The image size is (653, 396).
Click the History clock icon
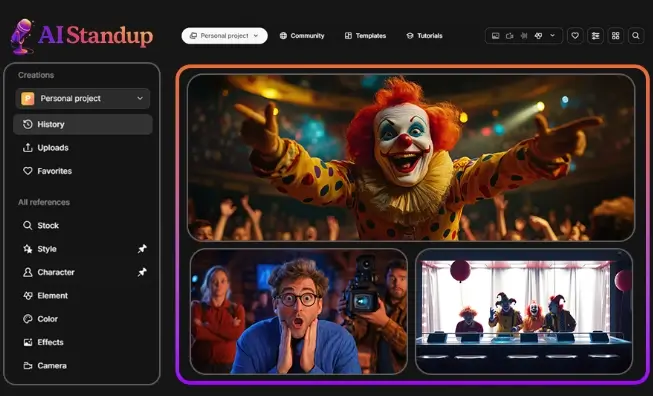[27, 124]
